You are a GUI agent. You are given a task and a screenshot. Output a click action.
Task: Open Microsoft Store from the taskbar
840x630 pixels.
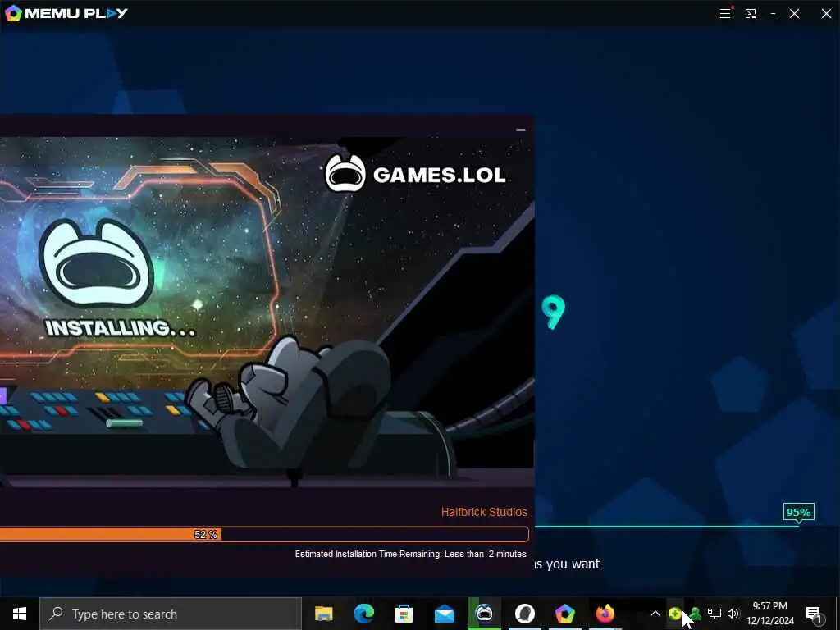click(404, 614)
